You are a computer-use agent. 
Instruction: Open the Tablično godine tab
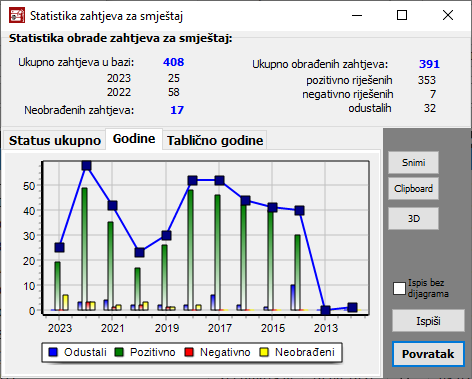[215, 140]
